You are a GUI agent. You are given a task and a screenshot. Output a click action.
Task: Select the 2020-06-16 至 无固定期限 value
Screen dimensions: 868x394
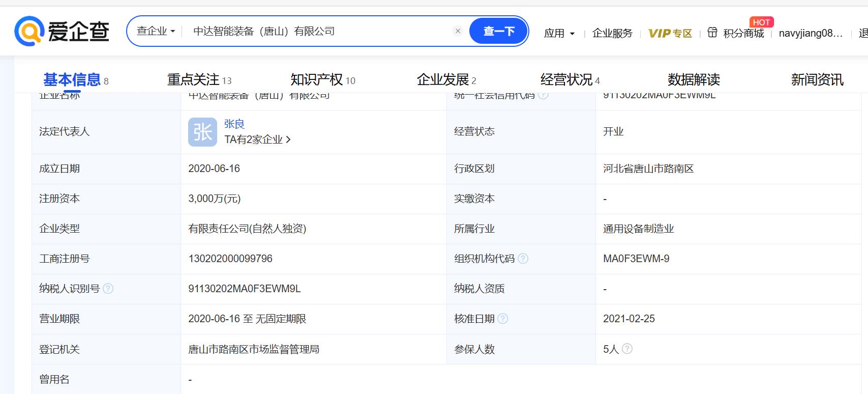pos(247,319)
